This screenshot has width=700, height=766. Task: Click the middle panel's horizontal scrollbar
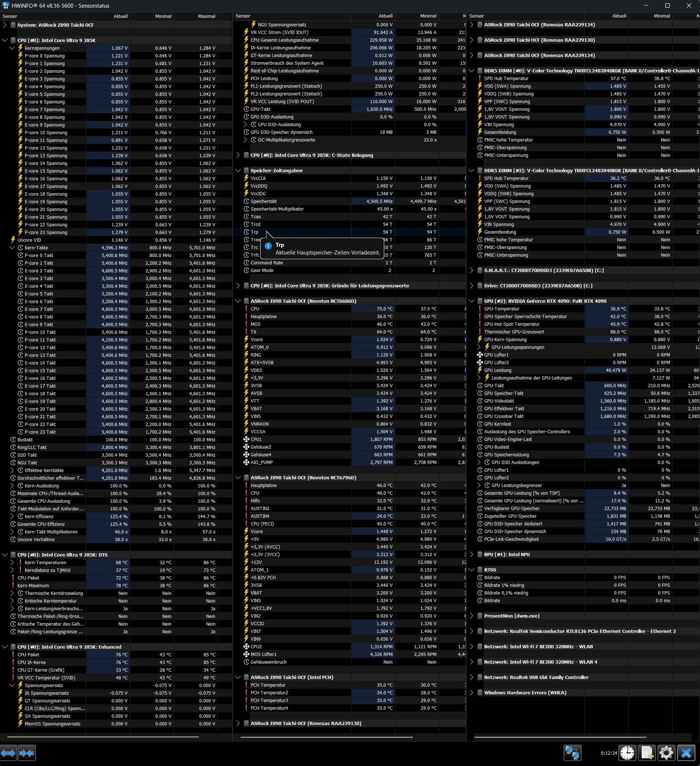pos(327,737)
